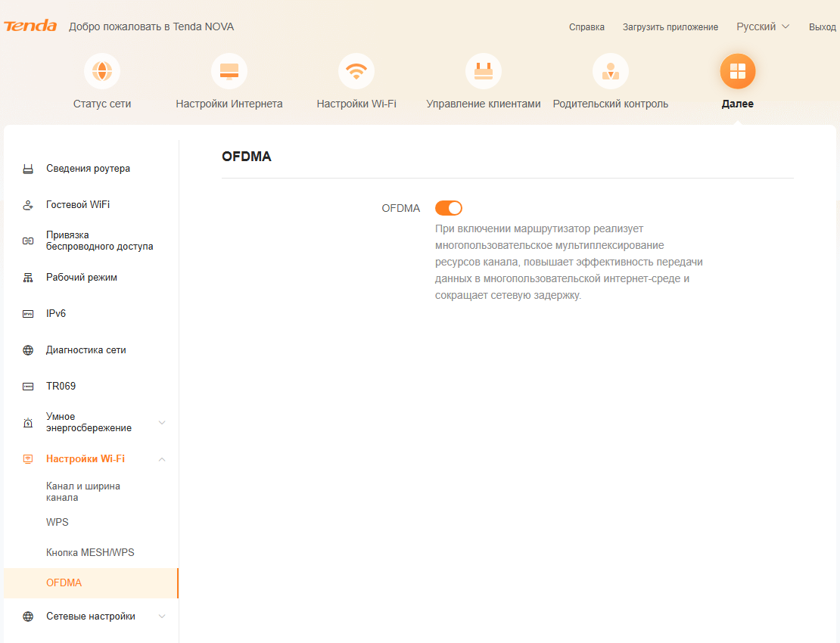Viewport: 840px width, 643px height.
Task: Click the OFDMA page heading
Action: tap(247, 157)
